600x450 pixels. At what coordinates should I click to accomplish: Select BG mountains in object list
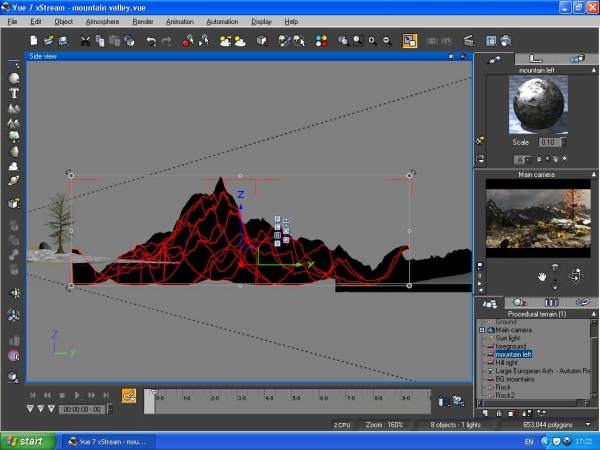515,379
